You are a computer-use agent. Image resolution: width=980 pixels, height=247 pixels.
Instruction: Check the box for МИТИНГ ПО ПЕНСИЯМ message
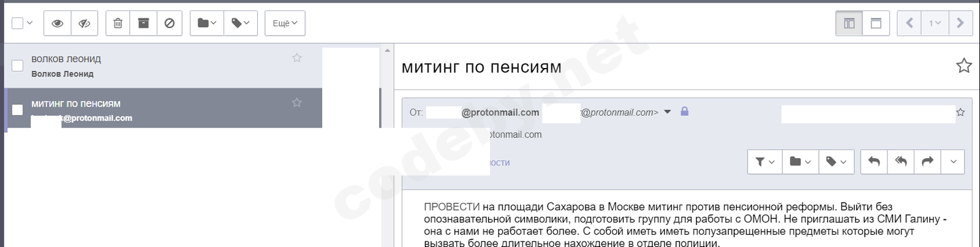pos(18,110)
